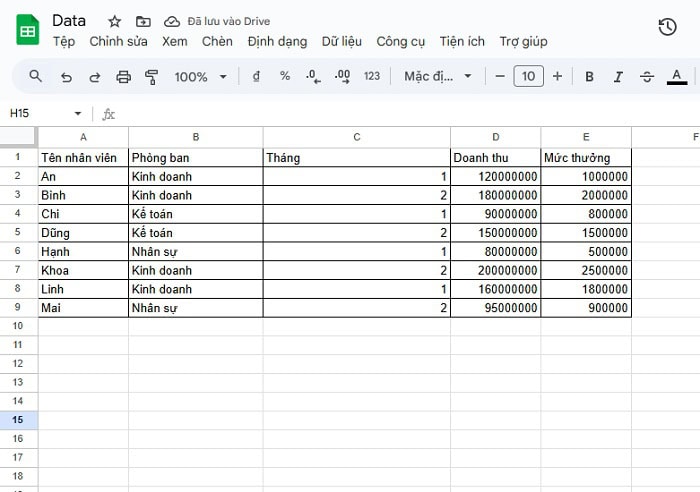The height and width of the screenshot is (492, 700).
Task: Click the Undo arrow icon
Action: 66,76
